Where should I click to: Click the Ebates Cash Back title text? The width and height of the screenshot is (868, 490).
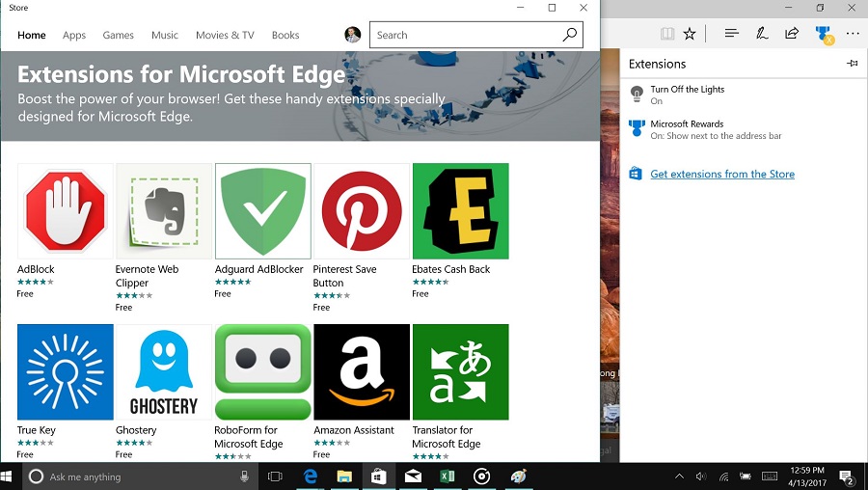(x=451, y=269)
